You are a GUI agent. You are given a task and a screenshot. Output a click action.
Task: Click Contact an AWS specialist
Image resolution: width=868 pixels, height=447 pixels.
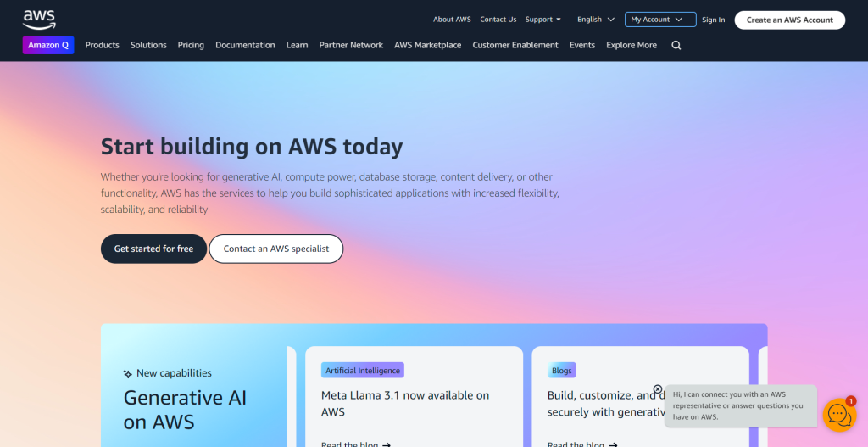coord(276,249)
